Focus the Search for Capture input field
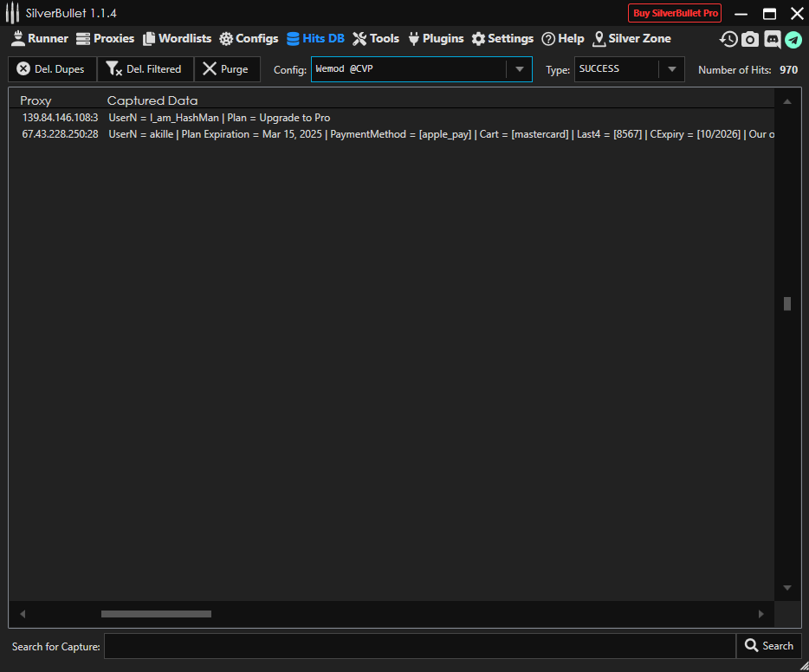Screen dimensions: 809x672 (x=420, y=646)
